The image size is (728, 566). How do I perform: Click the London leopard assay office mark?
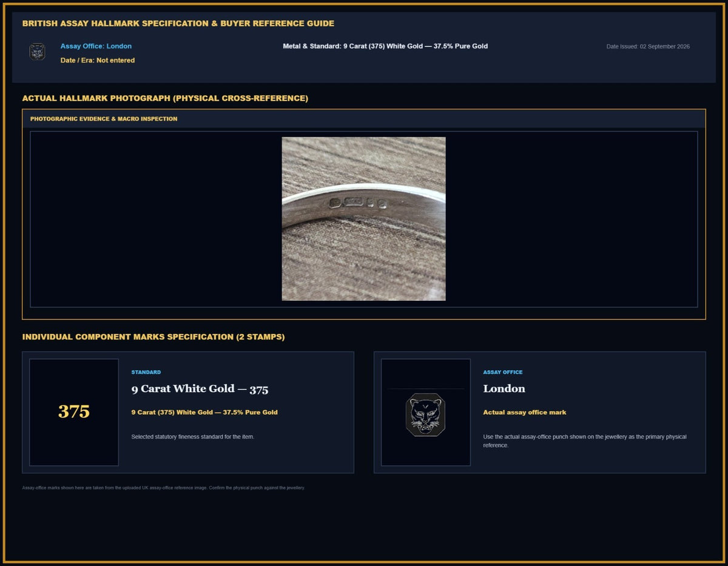[425, 414]
